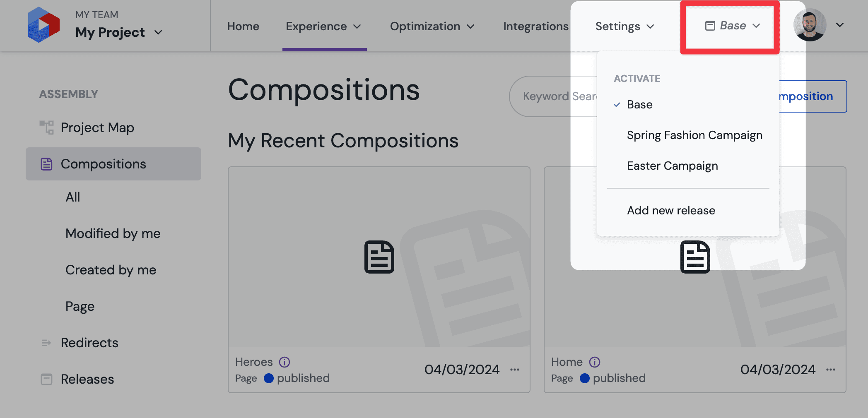The height and width of the screenshot is (418, 868).
Task: Filter compositions by Modified by me
Action: pos(113,233)
